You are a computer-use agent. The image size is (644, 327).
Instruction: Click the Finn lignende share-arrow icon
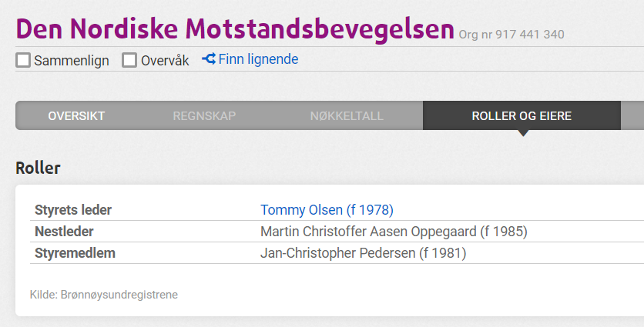click(x=209, y=59)
